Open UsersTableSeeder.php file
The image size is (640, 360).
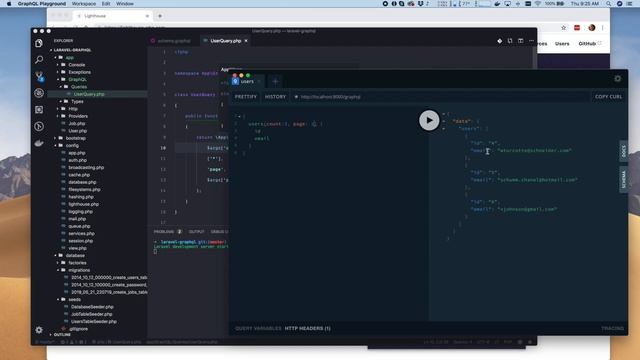pos(93,322)
